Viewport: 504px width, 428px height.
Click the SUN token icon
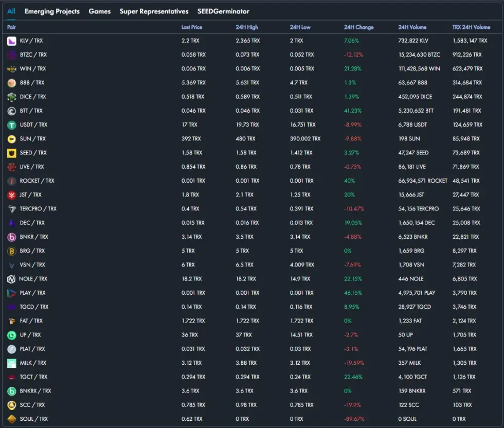pos(11,139)
